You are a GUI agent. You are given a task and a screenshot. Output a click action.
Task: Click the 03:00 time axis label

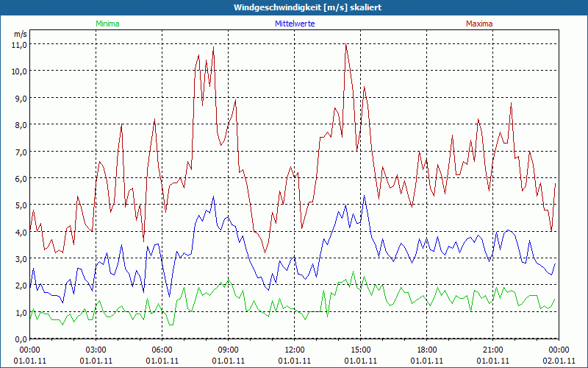pyautogui.click(x=96, y=350)
